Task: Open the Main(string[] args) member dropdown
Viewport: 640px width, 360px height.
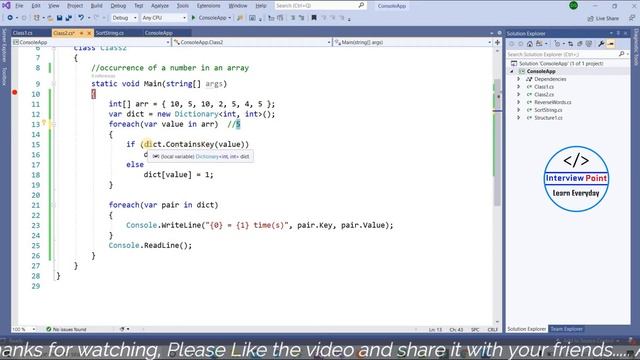Action: click(413, 42)
